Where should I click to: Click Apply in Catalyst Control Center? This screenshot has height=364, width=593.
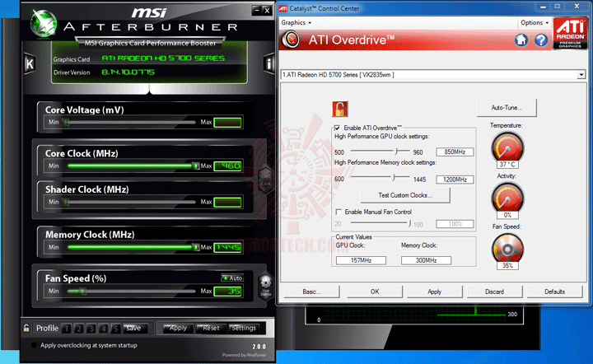[x=435, y=292]
